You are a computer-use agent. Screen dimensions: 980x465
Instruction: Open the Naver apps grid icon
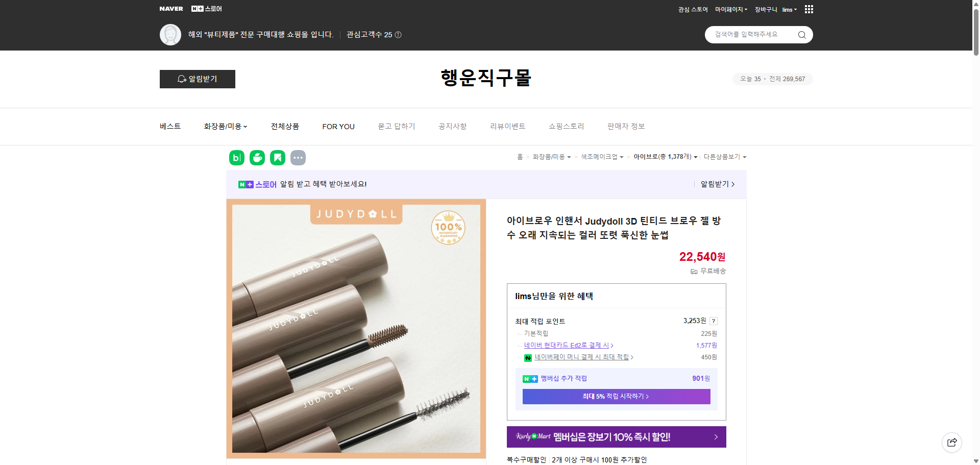pyautogui.click(x=808, y=9)
